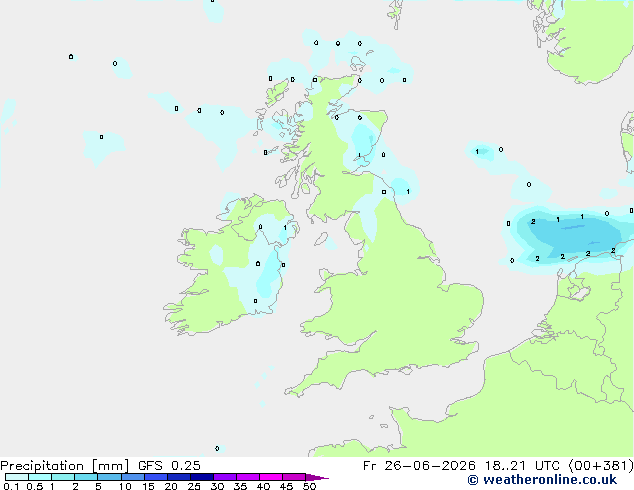Click the '0.5' legend scale label
634x490 pixels.
coord(35,486)
